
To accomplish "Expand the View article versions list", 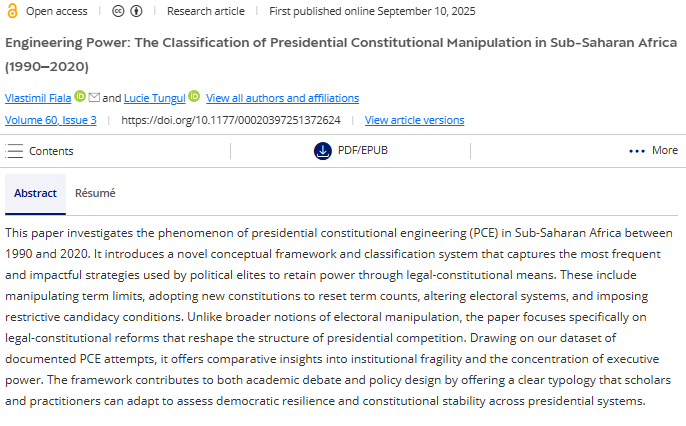I will click(x=414, y=120).
